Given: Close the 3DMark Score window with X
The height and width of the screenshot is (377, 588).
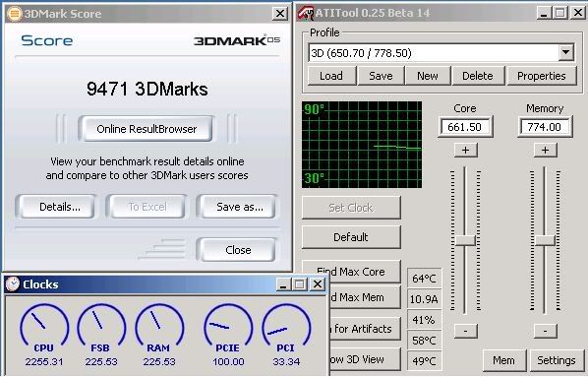Looking at the screenshot, I should [280, 14].
